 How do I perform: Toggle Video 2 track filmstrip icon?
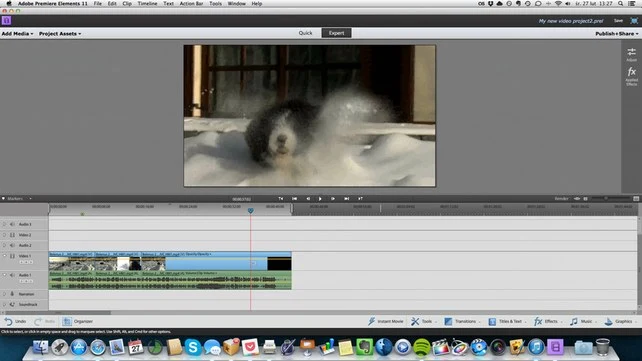12,235
